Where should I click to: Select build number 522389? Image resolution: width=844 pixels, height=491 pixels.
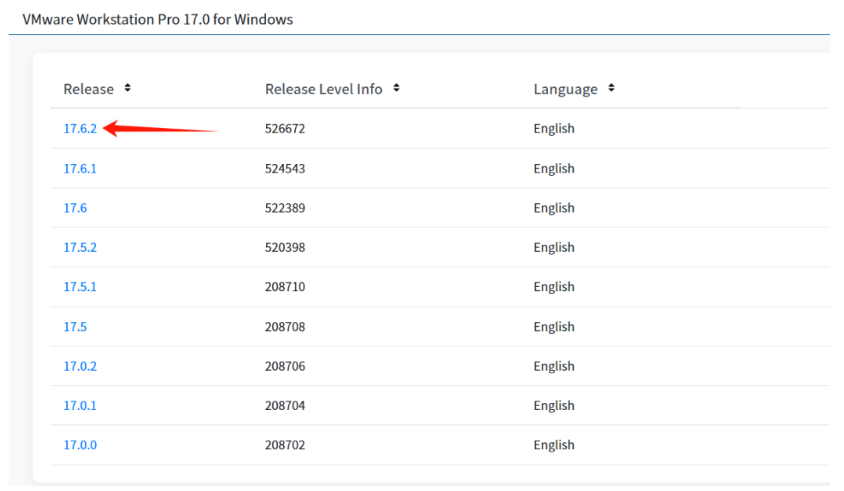point(285,208)
